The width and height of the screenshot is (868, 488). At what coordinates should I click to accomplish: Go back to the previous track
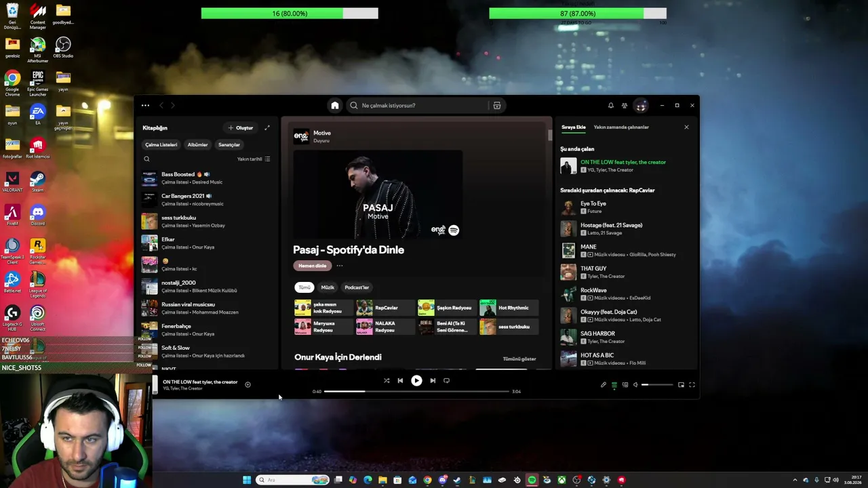pos(400,381)
